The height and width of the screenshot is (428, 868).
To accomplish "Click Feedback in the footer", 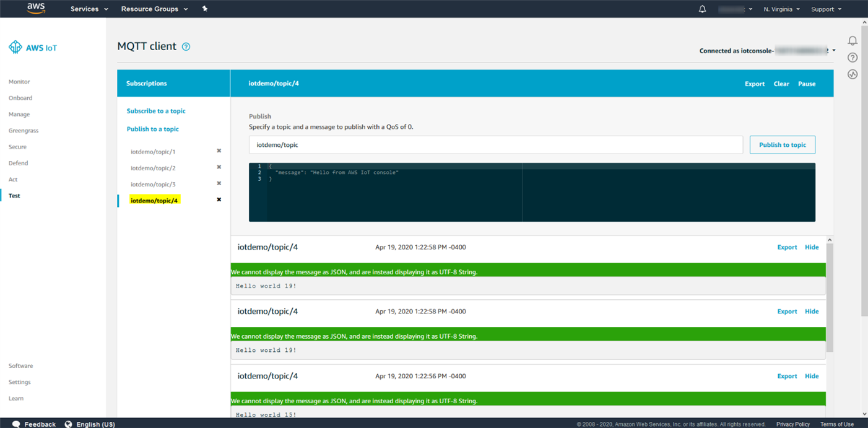I will (x=33, y=424).
